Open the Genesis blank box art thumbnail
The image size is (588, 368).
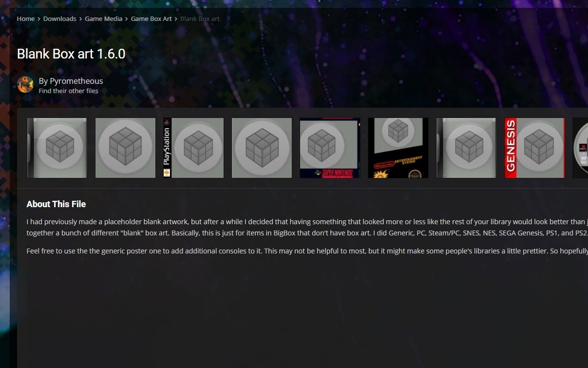tap(534, 148)
